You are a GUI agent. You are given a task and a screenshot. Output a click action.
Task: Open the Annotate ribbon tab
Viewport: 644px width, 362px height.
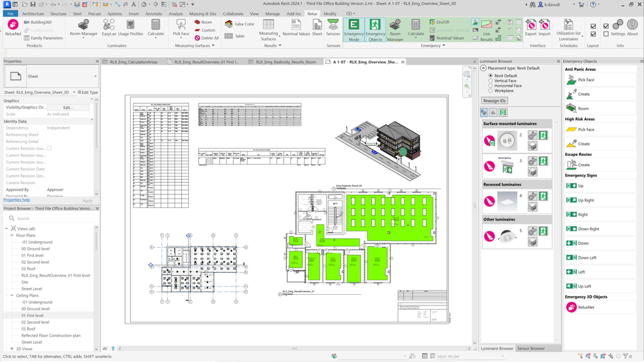tap(153, 14)
